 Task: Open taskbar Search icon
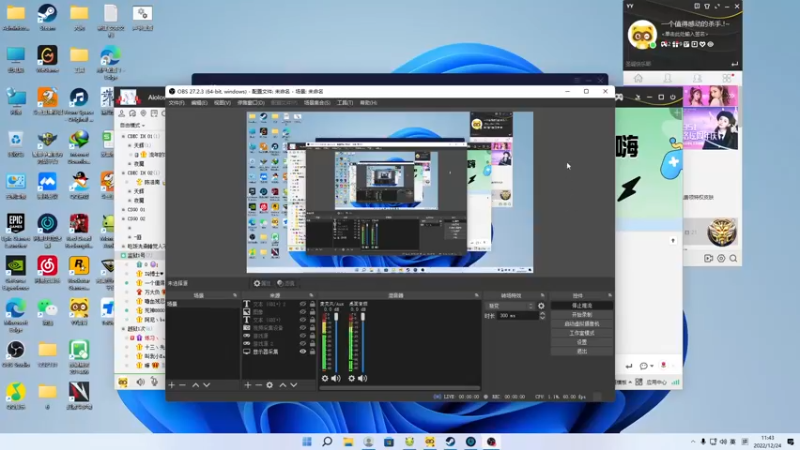327,441
